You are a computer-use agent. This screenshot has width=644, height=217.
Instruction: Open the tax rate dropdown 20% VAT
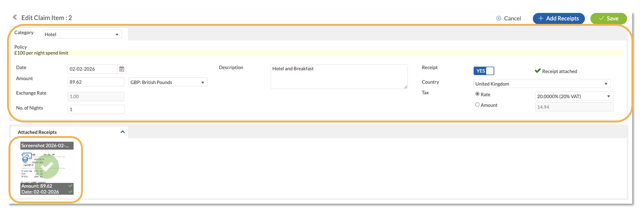click(x=574, y=96)
